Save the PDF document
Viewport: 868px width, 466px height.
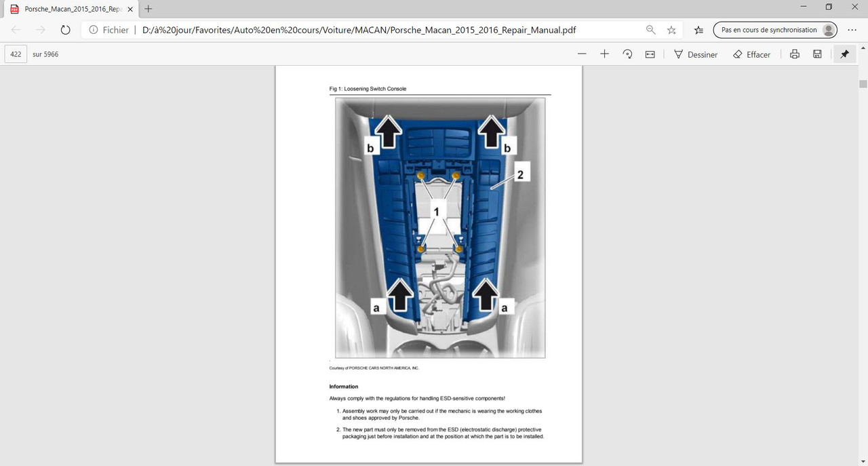817,54
